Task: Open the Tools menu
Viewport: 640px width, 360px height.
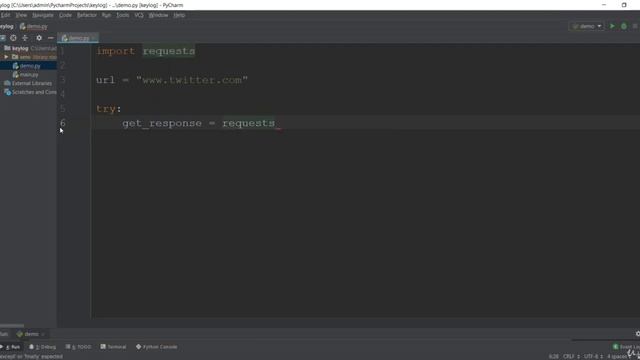Action: click(122, 15)
